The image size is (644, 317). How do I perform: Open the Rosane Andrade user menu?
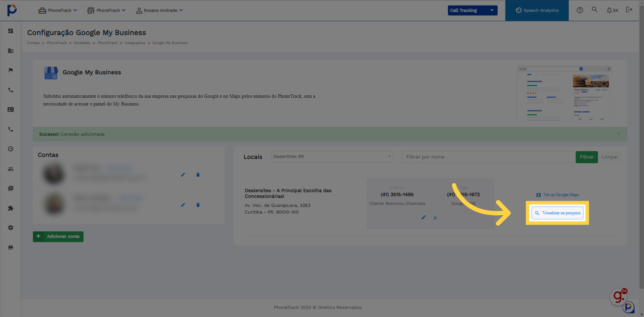coord(159,10)
